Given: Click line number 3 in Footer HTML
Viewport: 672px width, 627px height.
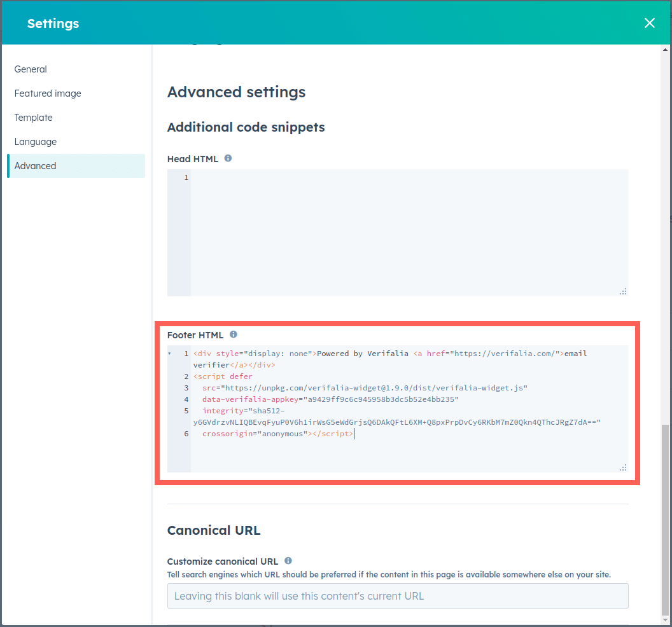Looking at the screenshot, I should [186, 388].
